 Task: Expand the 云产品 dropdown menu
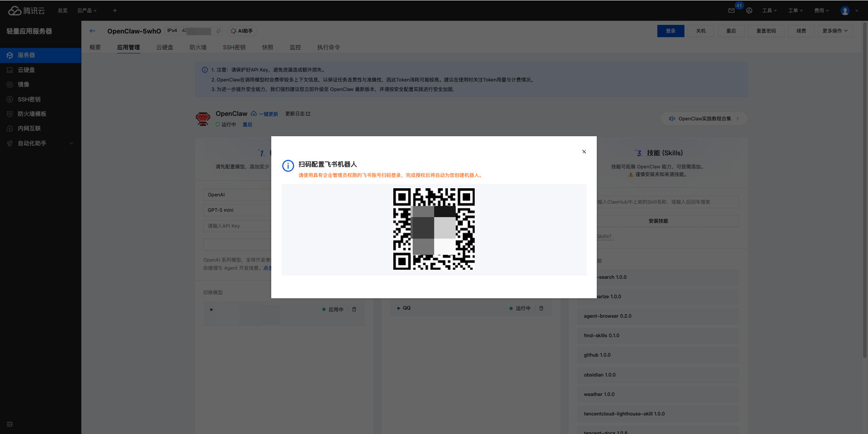coord(87,10)
